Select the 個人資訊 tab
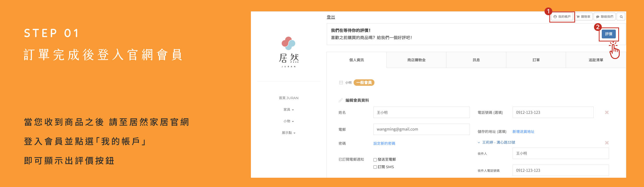Viewport: 644px width, 187px height. coord(357,60)
